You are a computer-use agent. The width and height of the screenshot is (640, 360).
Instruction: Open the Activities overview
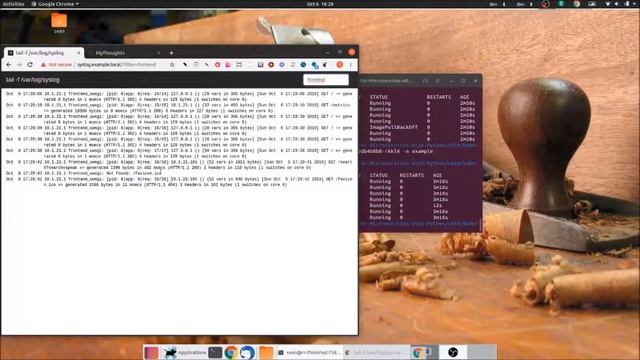(13, 4)
